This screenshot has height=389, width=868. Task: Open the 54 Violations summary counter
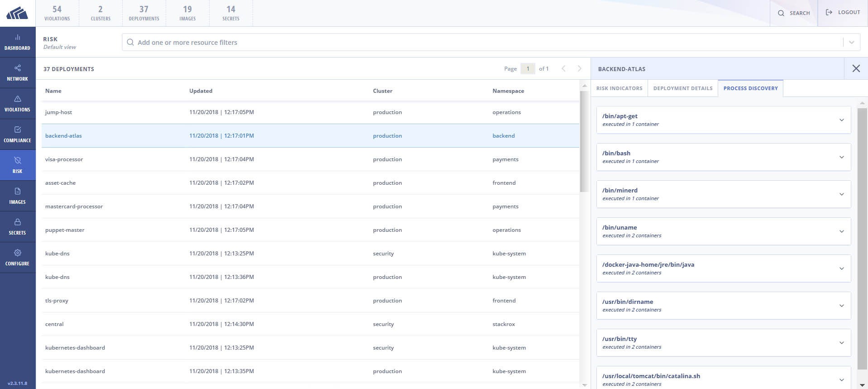click(57, 13)
